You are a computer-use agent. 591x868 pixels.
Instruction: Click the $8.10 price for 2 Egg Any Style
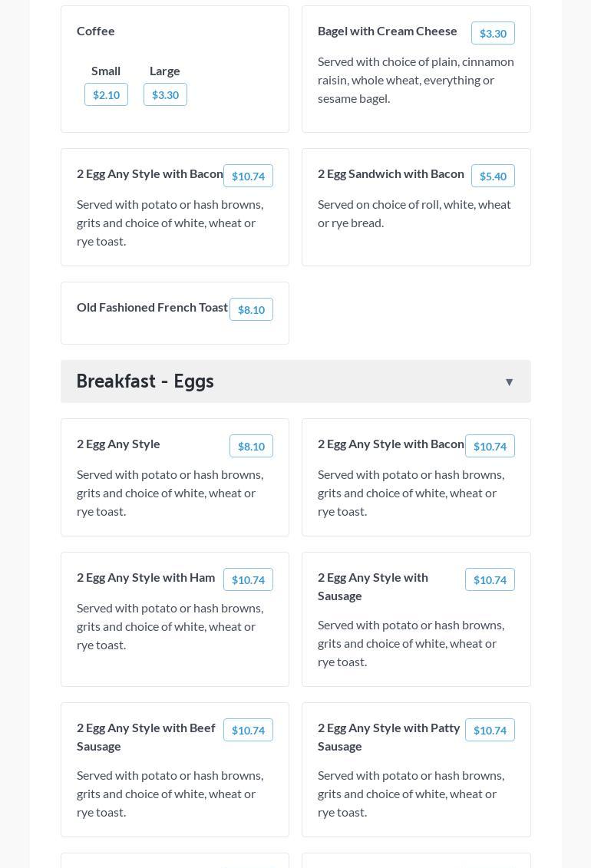[251, 447]
